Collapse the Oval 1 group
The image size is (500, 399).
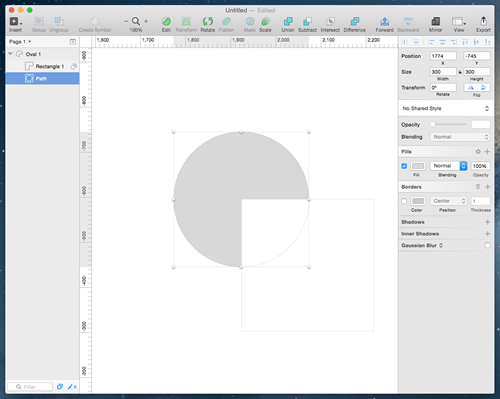10,54
